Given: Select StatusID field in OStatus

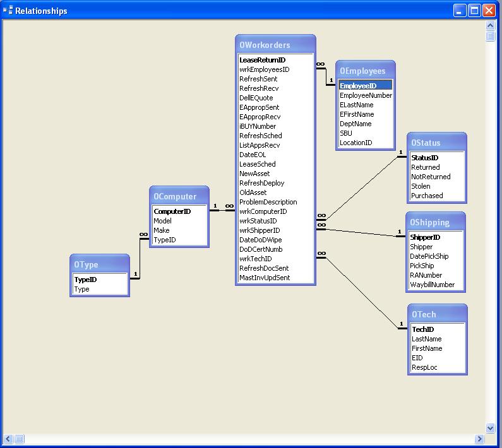Looking at the screenshot, I should point(437,158).
